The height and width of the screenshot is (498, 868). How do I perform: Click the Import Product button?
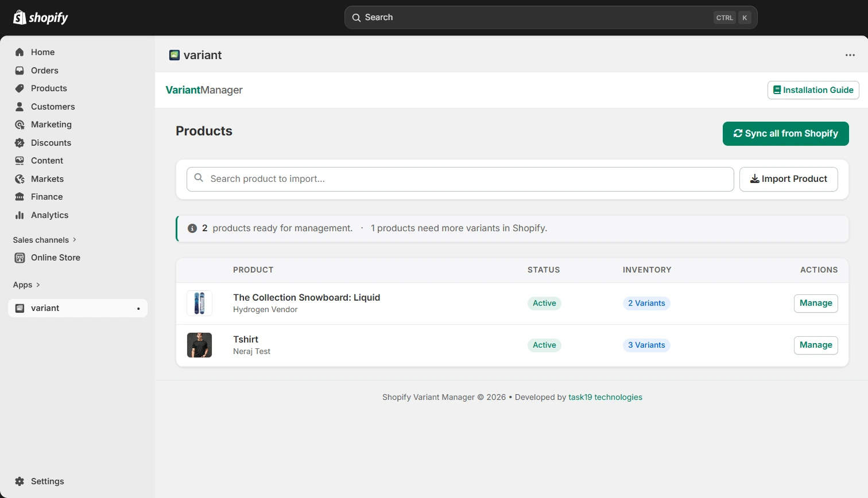pos(788,179)
